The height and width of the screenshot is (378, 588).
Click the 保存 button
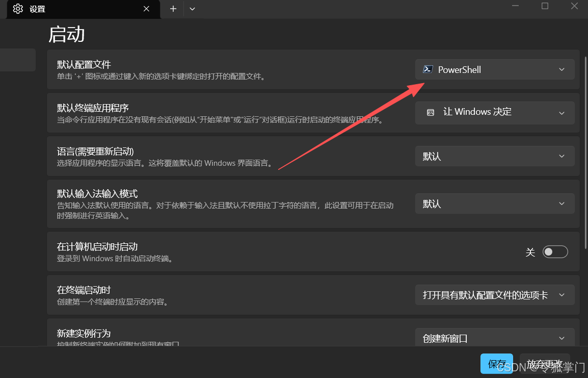pos(497,363)
